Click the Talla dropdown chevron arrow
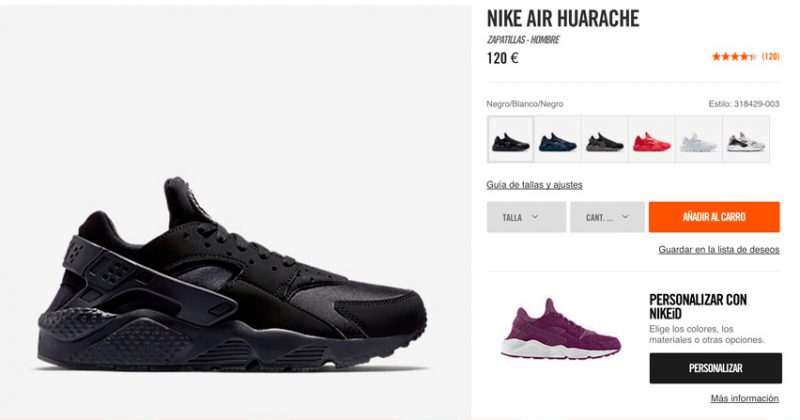Screen dimensions: 800x420 (x=535, y=217)
